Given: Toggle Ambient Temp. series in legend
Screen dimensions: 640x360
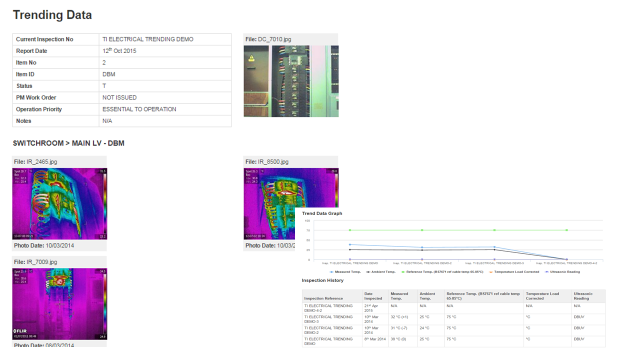Looking at the screenshot, I should [x=381, y=272].
